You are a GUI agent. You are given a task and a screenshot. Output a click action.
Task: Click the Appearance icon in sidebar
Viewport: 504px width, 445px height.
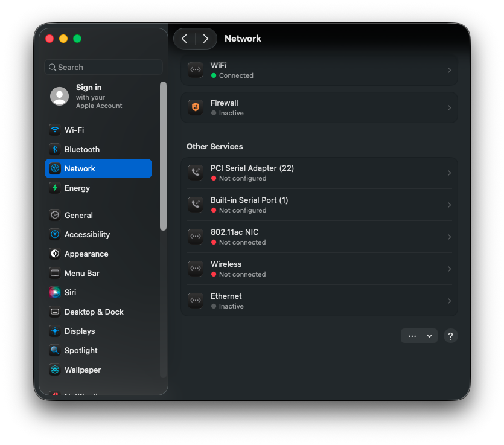point(55,254)
